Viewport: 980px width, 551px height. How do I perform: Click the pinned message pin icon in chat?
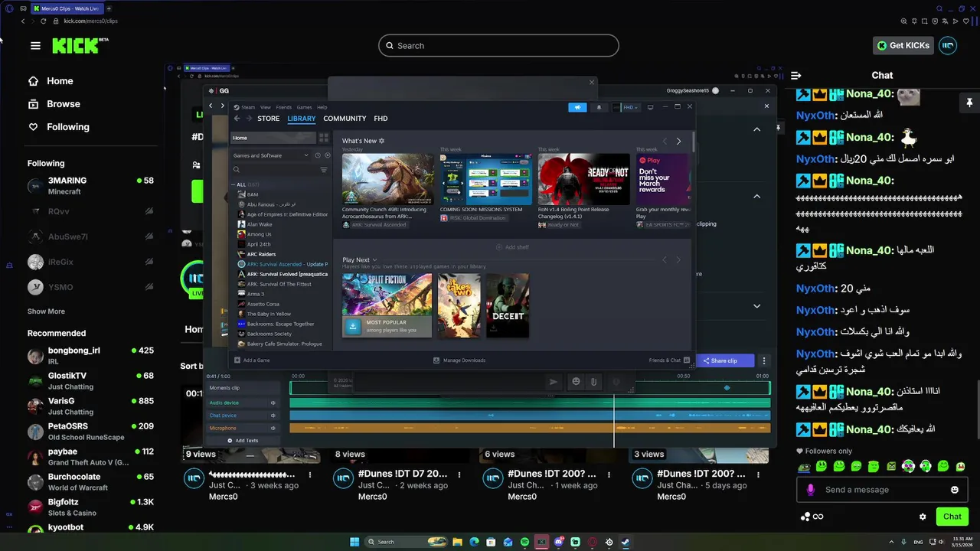[969, 102]
